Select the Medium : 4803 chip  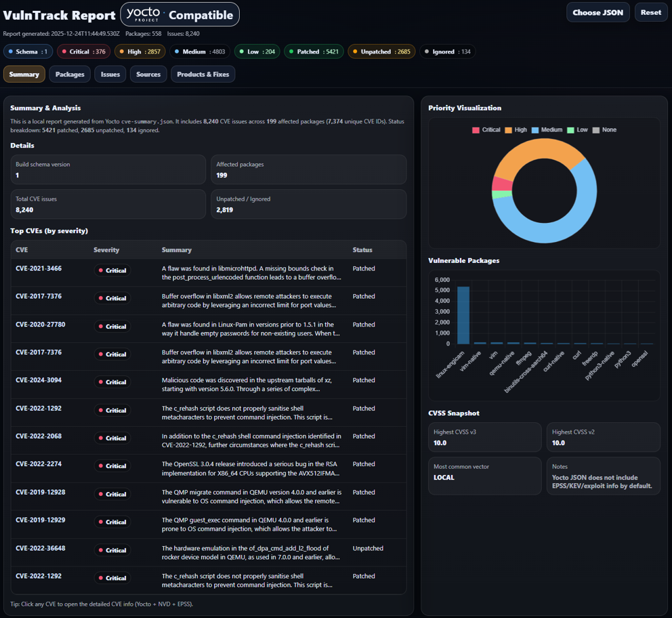[x=200, y=52]
